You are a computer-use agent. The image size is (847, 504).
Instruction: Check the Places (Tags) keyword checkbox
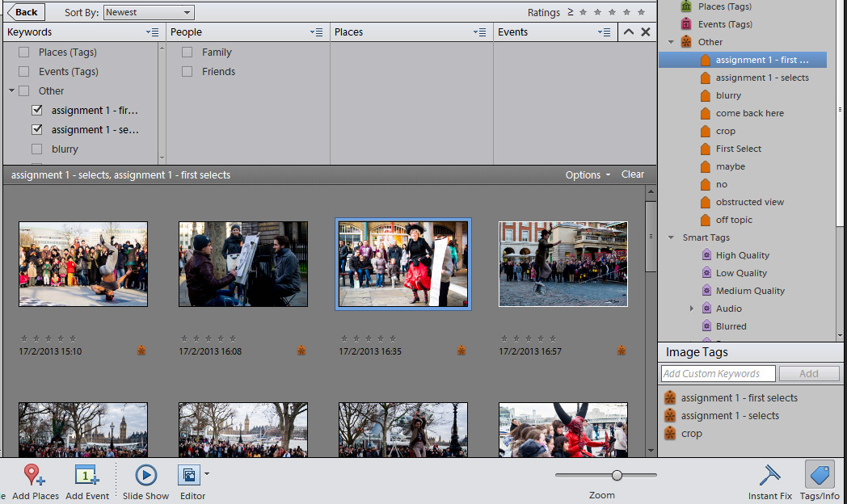click(23, 52)
